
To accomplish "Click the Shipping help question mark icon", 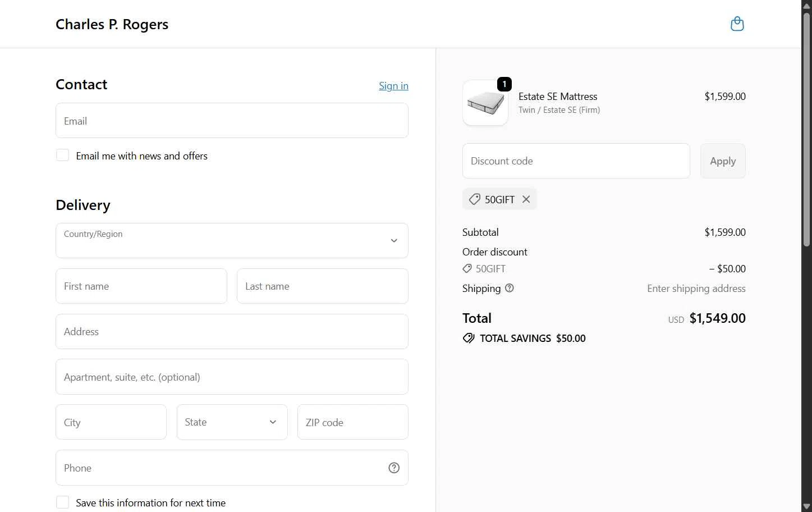I will pos(510,288).
